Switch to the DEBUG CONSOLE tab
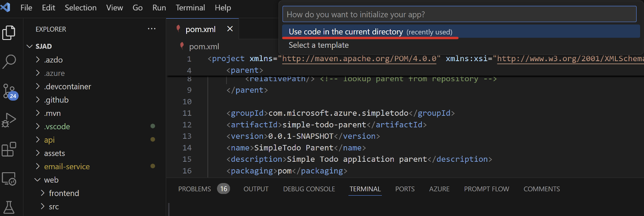The width and height of the screenshot is (644, 216). click(x=309, y=189)
